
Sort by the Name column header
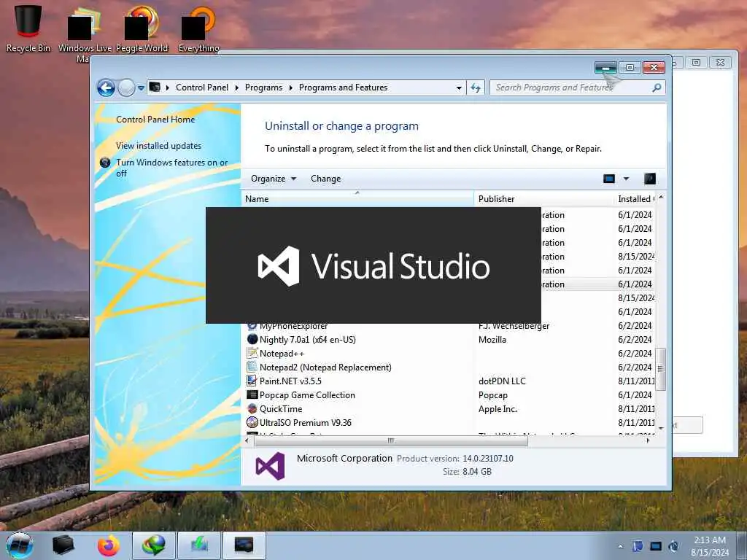coord(357,198)
